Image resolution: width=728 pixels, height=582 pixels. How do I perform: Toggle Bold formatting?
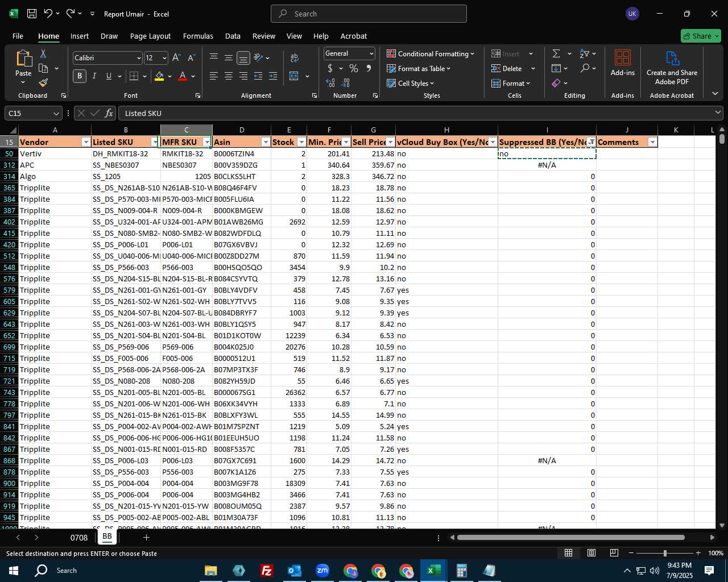tap(80, 76)
